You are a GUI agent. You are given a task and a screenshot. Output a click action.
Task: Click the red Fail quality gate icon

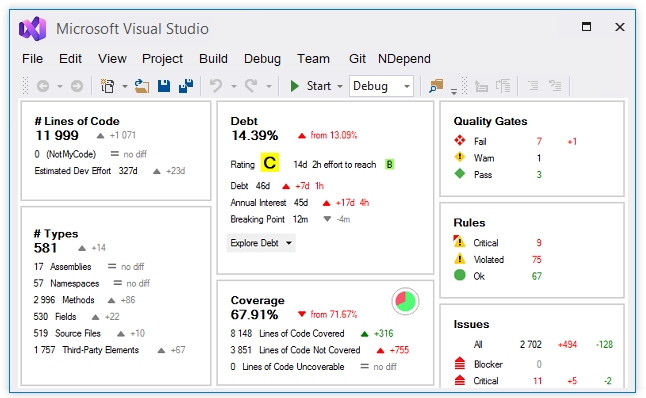coord(460,140)
